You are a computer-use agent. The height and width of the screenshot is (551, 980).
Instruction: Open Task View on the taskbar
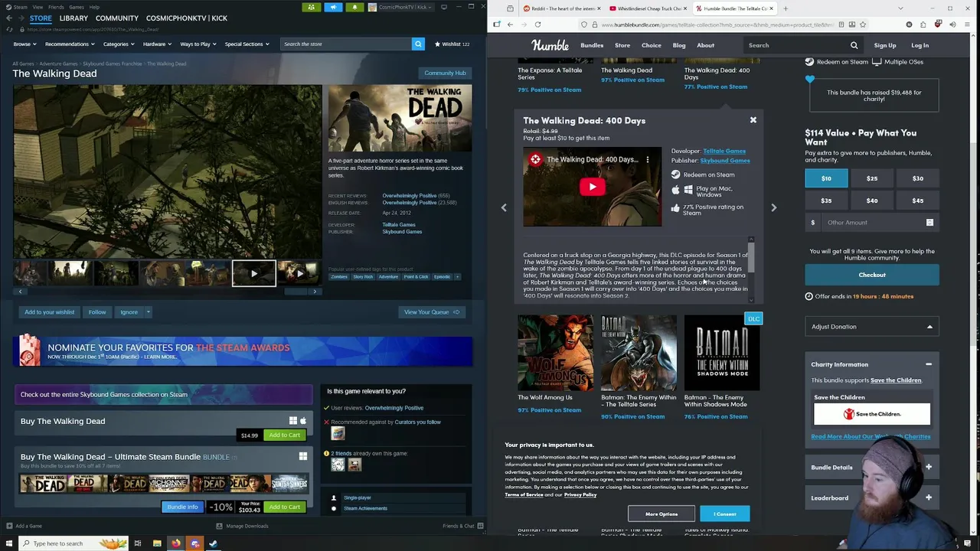[x=138, y=543]
